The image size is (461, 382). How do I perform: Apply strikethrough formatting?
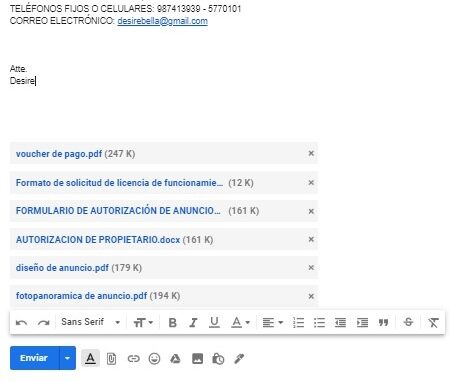[x=408, y=322]
